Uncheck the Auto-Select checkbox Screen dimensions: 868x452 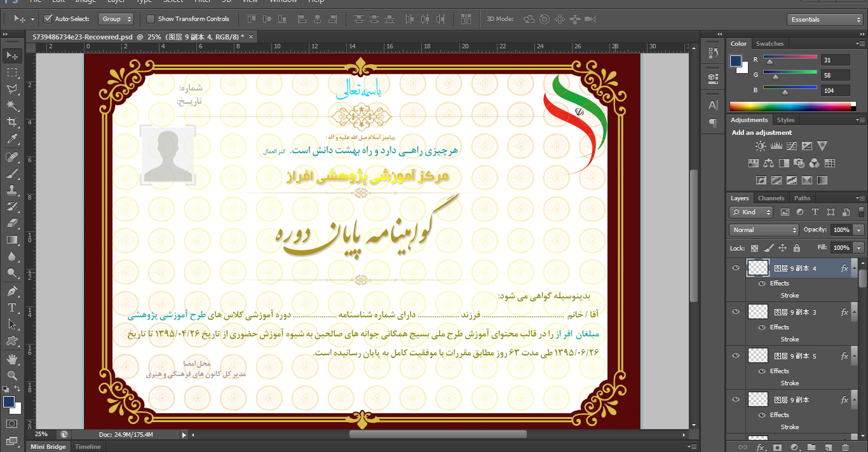(x=48, y=19)
